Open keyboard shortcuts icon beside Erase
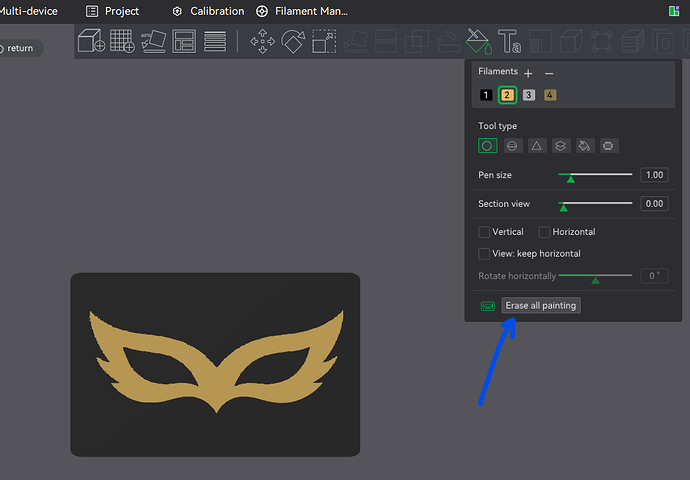 (x=488, y=306)
